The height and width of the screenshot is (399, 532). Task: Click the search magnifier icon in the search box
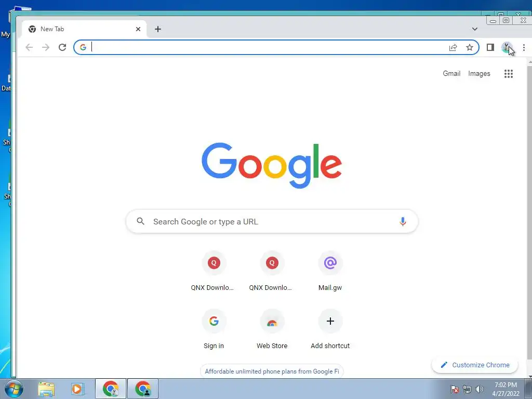pos(140,221)
